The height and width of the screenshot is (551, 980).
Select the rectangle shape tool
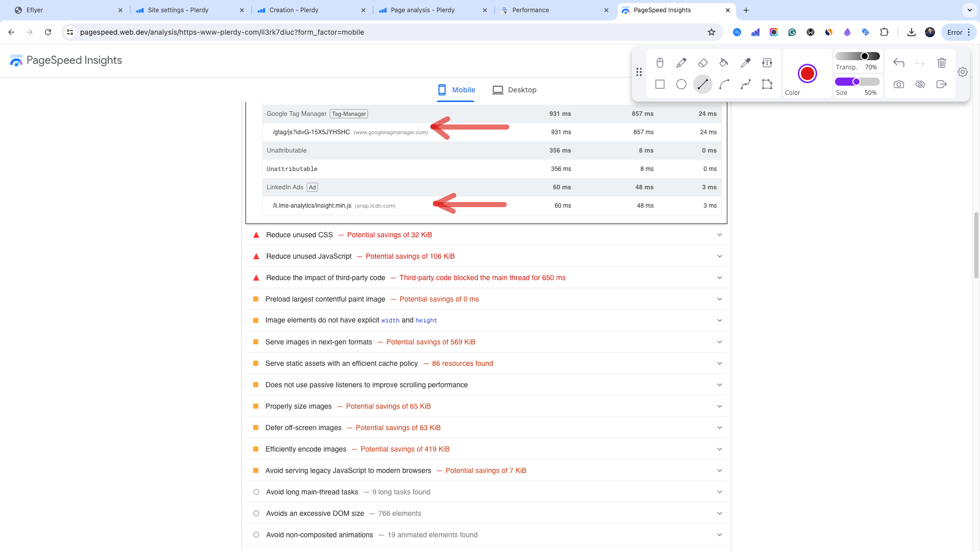pos(660,84)
